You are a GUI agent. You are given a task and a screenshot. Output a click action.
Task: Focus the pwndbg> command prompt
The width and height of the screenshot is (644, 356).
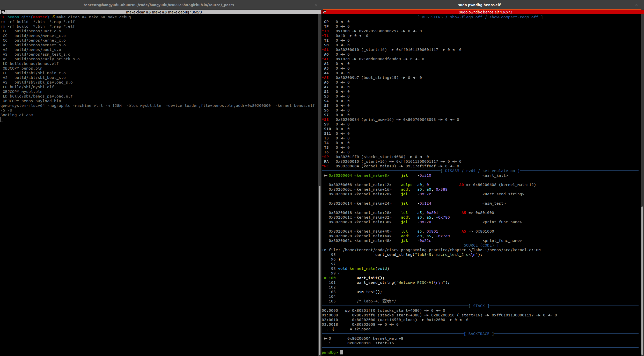point(342,352)
